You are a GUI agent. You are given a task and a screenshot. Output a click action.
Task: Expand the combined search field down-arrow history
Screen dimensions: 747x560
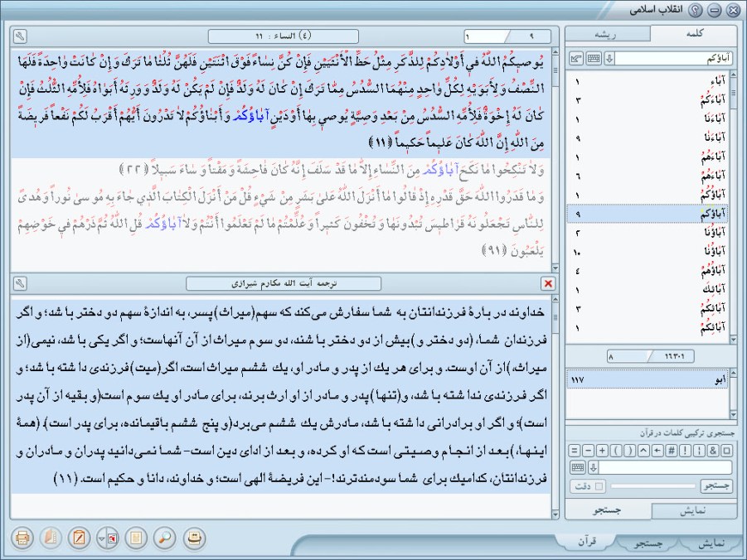(593, 467)
